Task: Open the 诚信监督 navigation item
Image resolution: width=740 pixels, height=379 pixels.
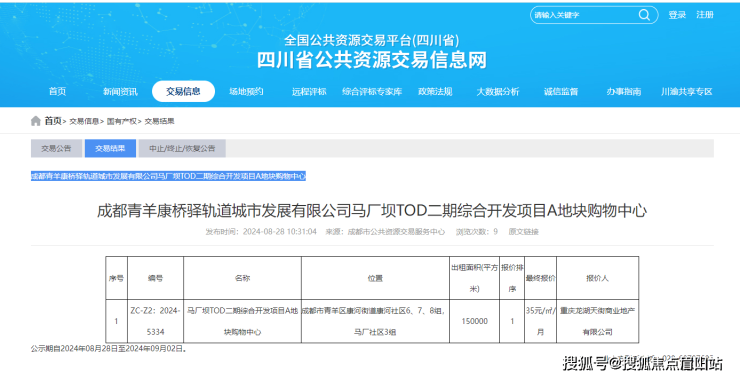Action: [x=561, y=92]
